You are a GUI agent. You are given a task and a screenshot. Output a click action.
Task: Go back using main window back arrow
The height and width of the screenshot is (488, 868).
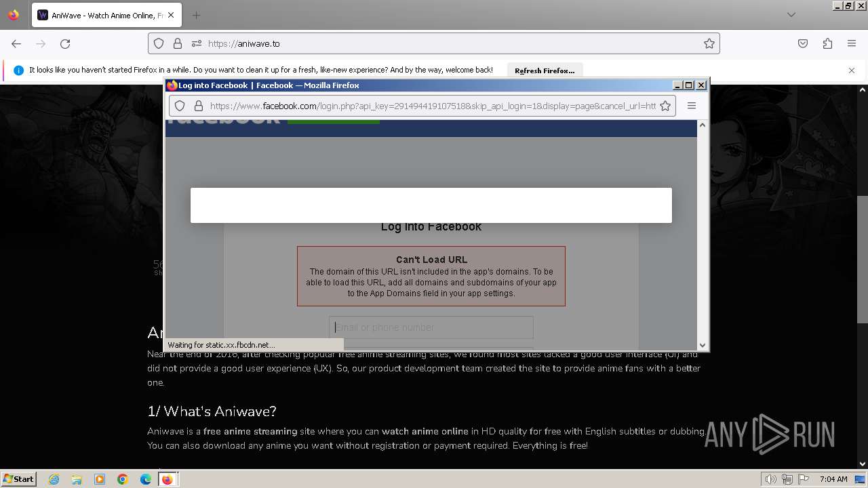pos(16,43)
